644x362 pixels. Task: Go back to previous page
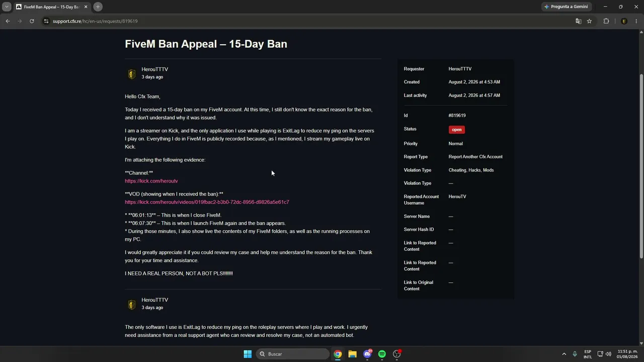pyautogui.click(x=8, y=21)
